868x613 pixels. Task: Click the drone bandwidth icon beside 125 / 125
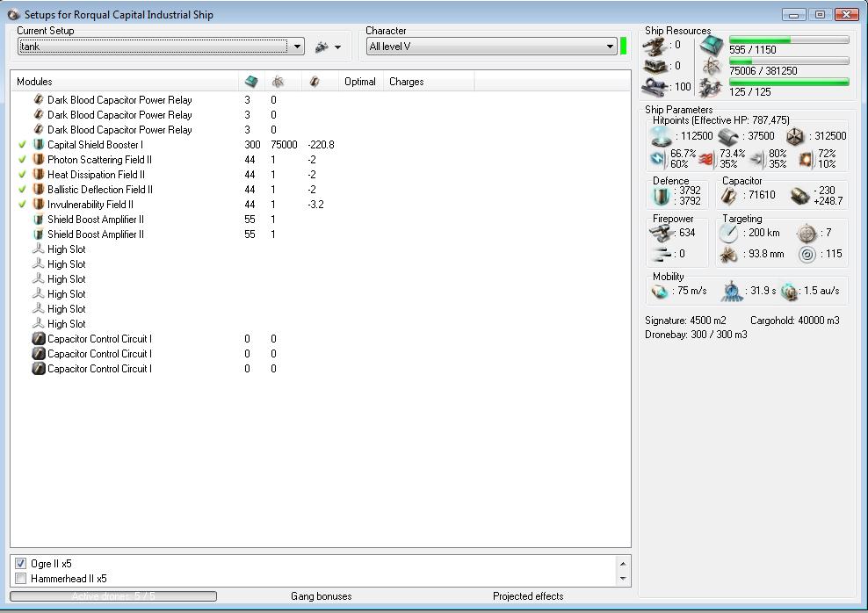712,88
